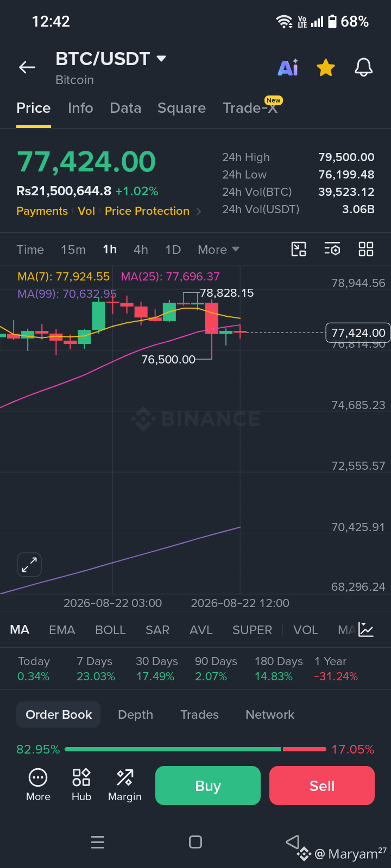Expand the BTC/USDT pair dropdown
The width and height of the screenshot is (391, 868).
pyautogui.click(x=161, y=58)
